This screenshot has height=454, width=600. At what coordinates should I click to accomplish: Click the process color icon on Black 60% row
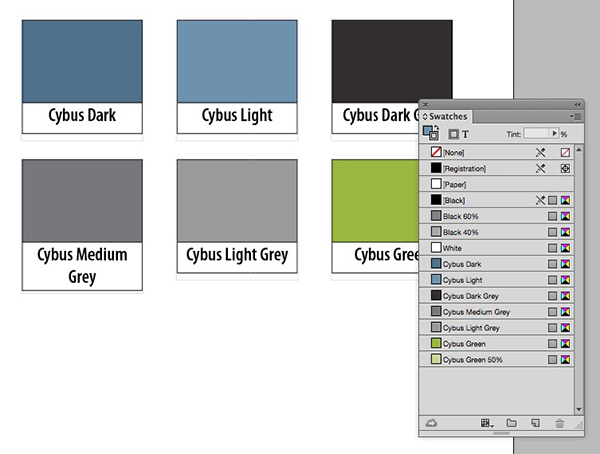552,216
